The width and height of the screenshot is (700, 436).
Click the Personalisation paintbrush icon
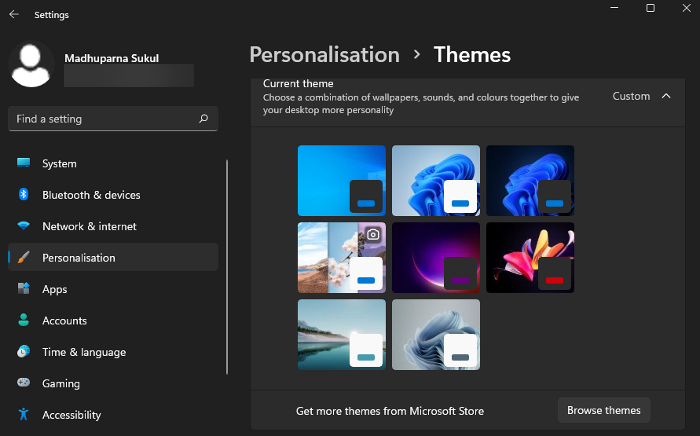click(x=23, y=257)
